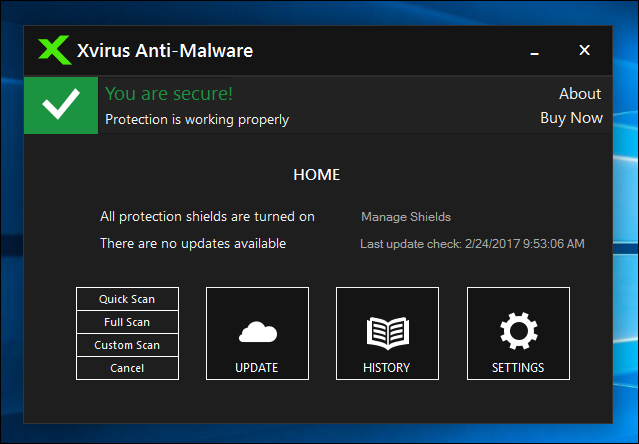Click "All protection shields are turned on" text
Viewport: 639px width, 444px height.
point(207,216)
